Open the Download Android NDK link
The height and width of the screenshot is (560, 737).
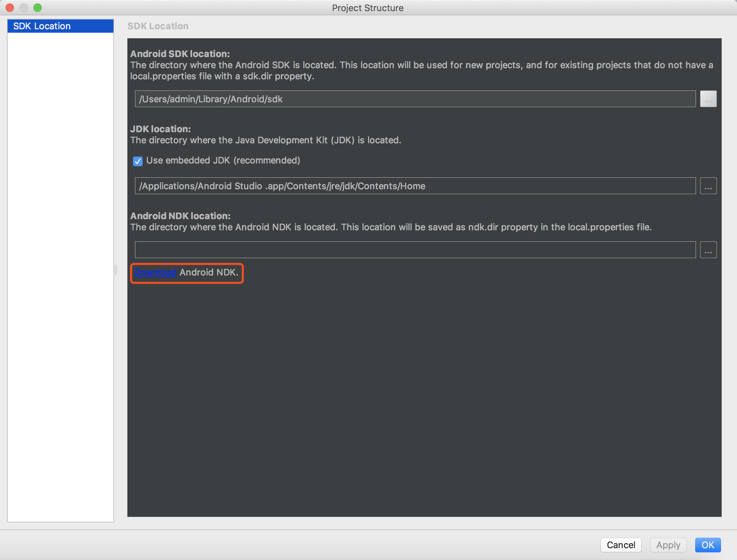tap(155, 272)
